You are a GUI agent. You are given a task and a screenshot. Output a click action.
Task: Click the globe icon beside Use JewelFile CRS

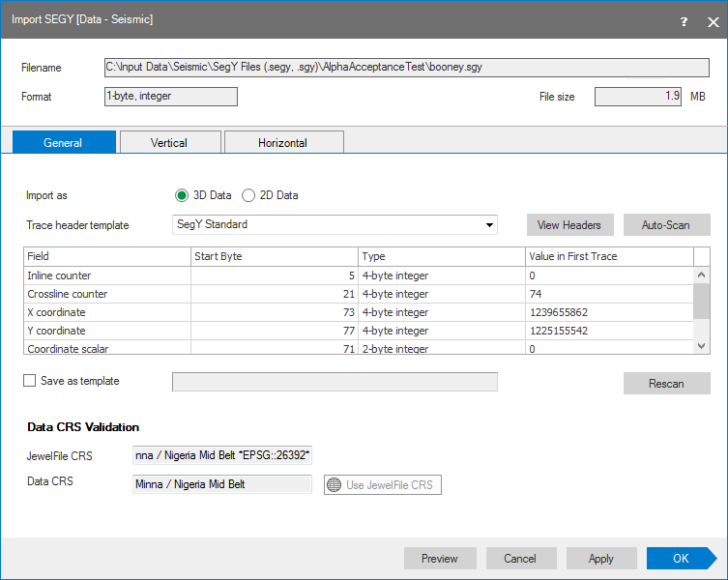(x=335, y=484)
